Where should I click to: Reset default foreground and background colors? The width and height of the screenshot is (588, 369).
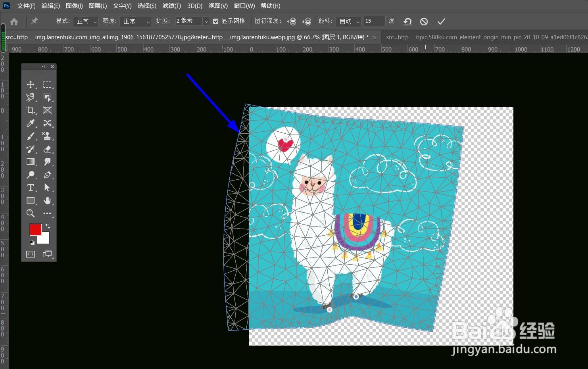(32, 242)
